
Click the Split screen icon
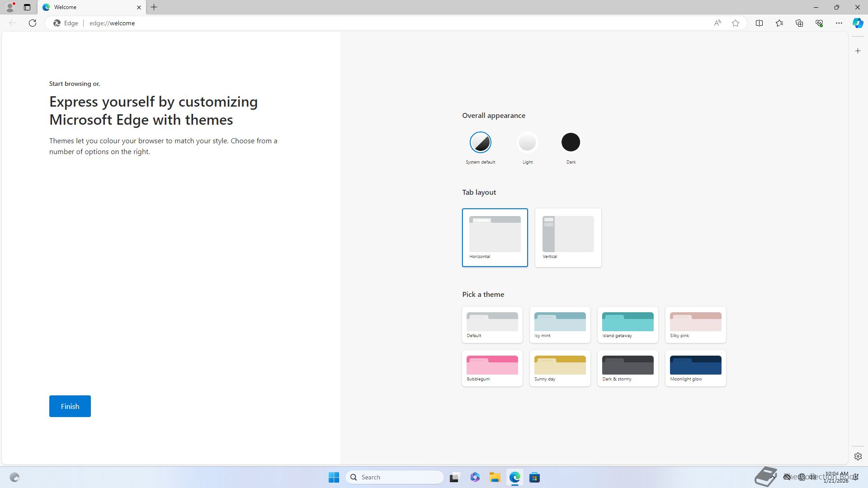[x=759, y=23]
